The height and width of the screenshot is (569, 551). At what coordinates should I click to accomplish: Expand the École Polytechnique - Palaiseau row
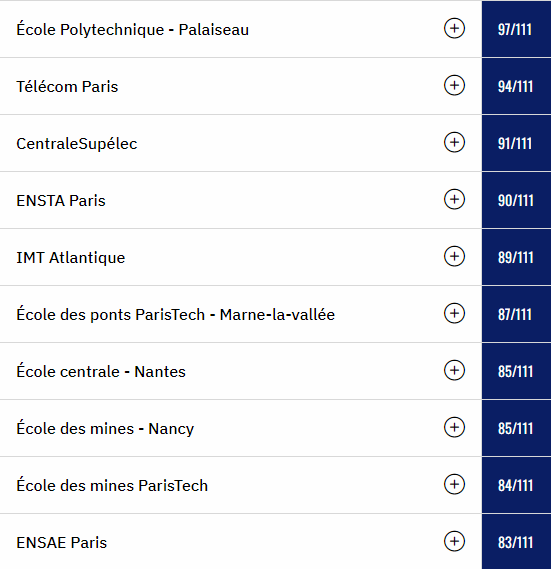454,28
